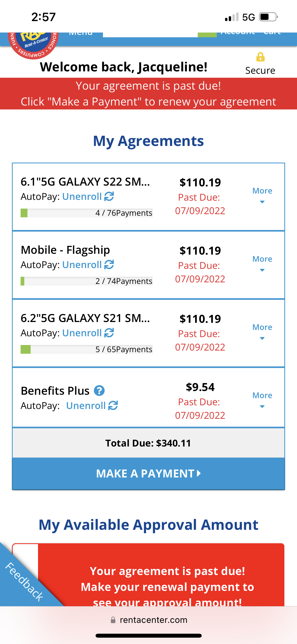Image resolution: width=297 pixels, height=644 pixels.
Task: Open the Account item in top bar
Action: pyautogui.click(x=238, y=34)
